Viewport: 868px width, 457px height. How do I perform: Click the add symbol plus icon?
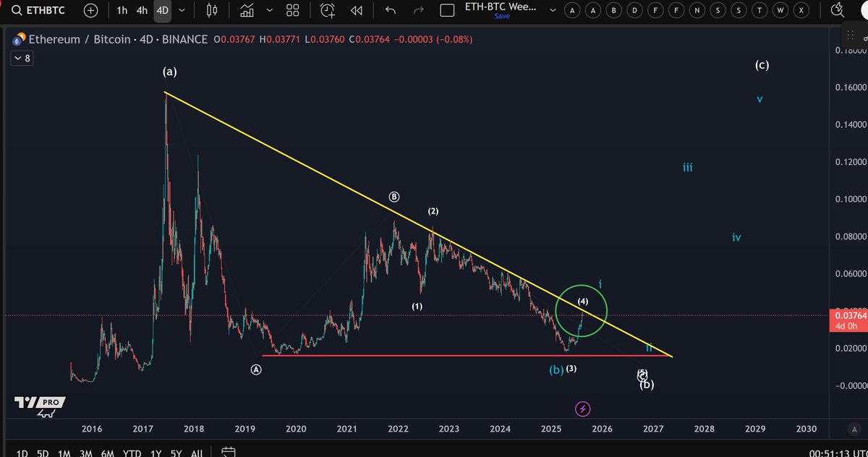[90, 11]
